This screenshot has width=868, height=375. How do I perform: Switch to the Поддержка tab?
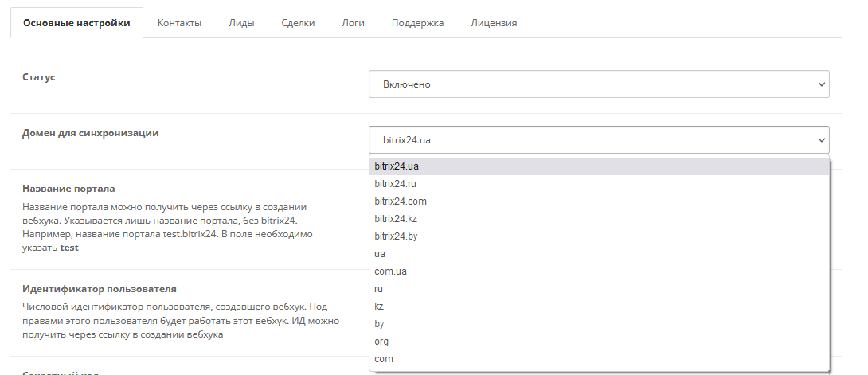point(417,23)
